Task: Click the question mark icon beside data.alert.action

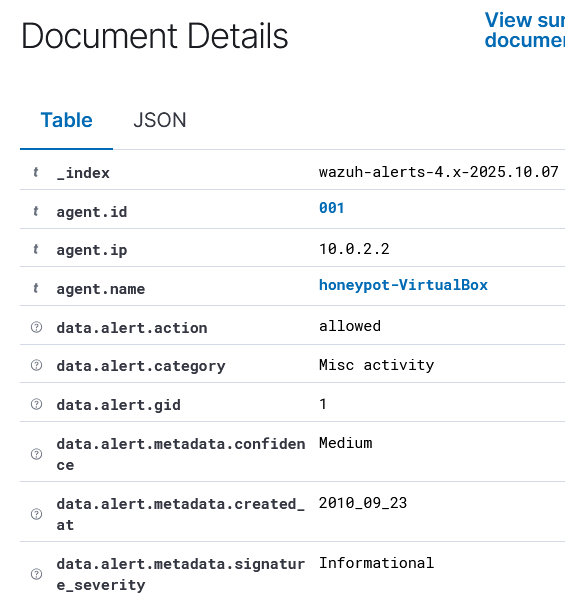Action: 36,327
